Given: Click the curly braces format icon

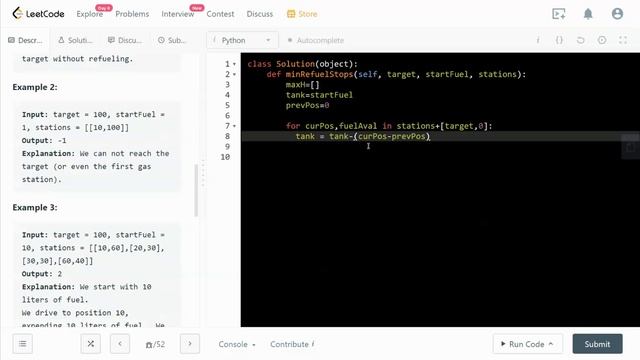Looking at the screenshot, I should click(x=559, y=40).
